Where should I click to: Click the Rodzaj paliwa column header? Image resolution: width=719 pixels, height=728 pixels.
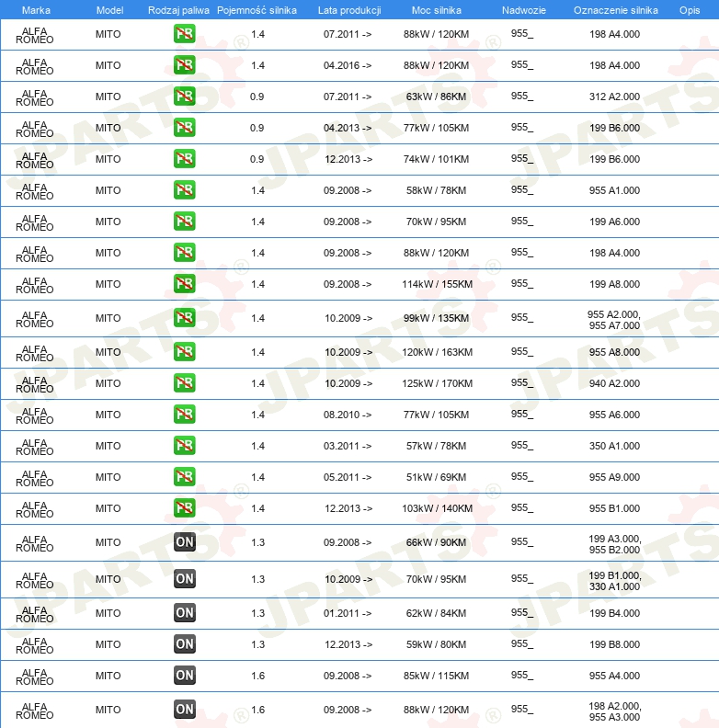pos(178,9)
